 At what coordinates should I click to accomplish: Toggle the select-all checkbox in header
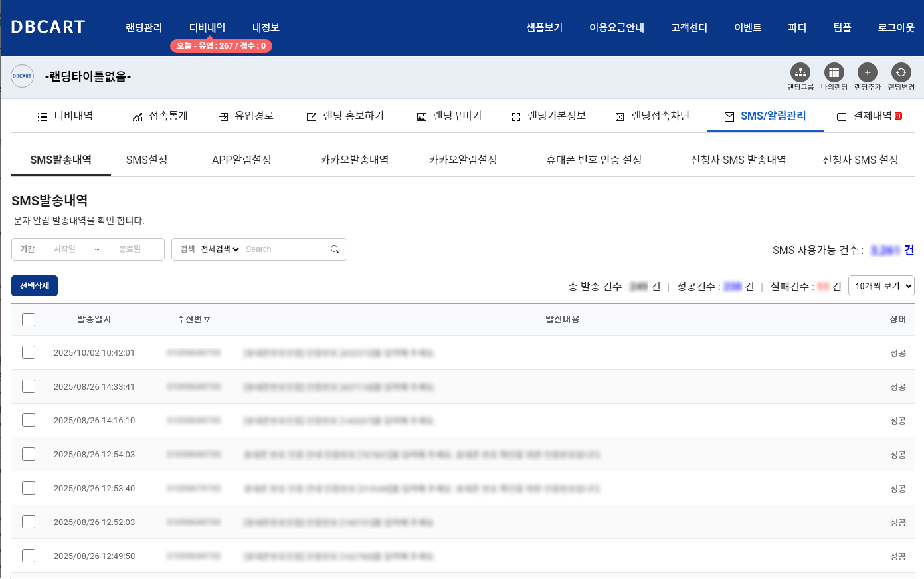click(29, 320)
